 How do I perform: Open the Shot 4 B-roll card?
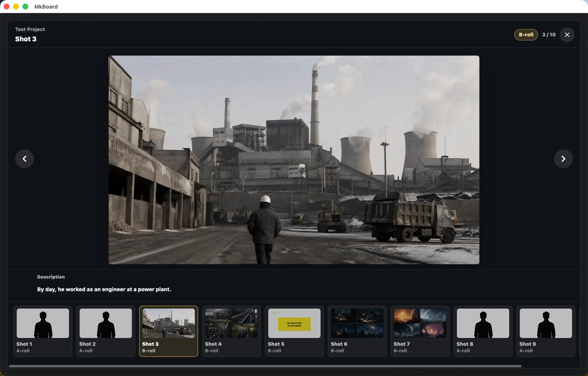tap(232, 331)
